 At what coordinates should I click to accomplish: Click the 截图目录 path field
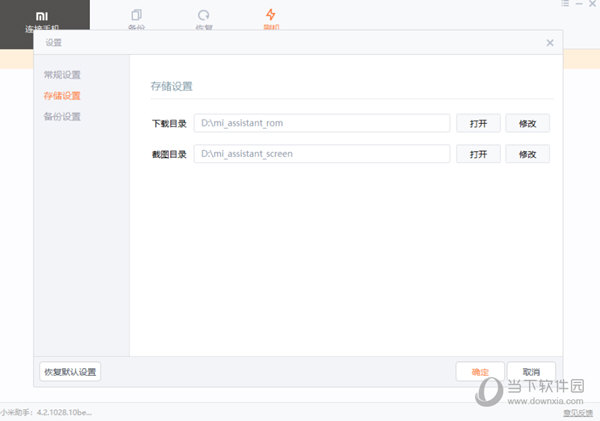click(322, 154)
